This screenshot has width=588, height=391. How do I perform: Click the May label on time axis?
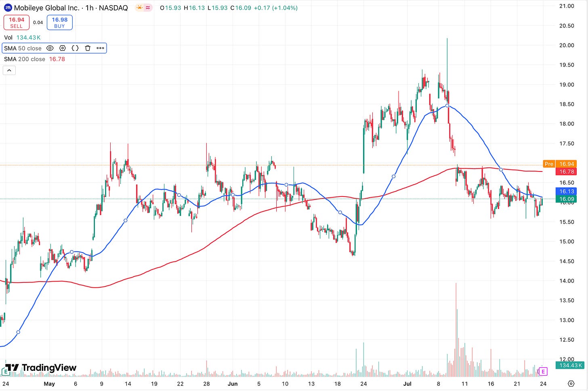point(49,384)
